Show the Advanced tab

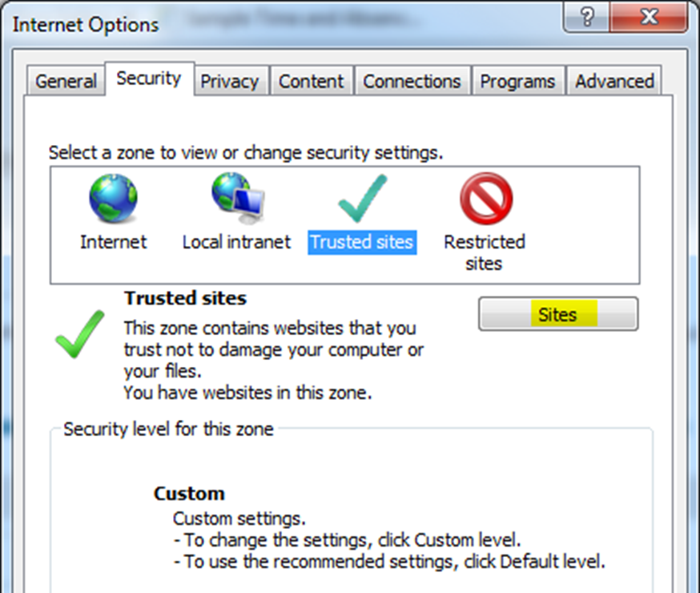tap(614, 81)
